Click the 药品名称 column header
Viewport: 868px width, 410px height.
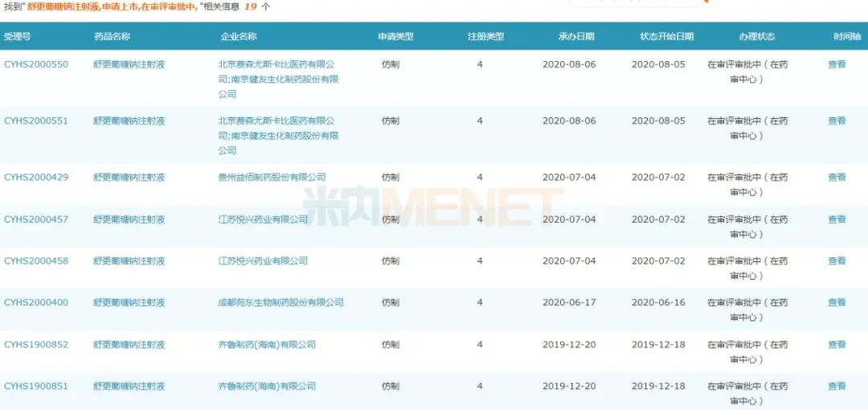click(112, 36)
